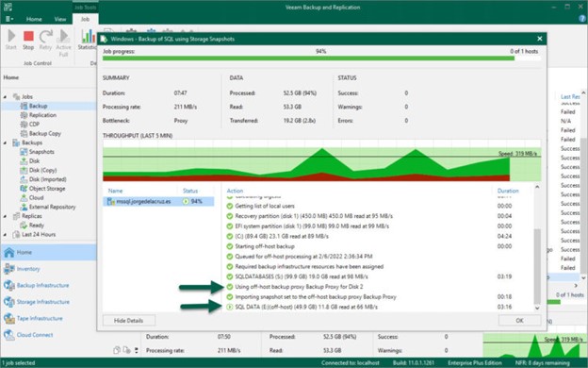
Task: Click 'Enterprise Plus Edition' status bar text
Action: pos(474,363)
